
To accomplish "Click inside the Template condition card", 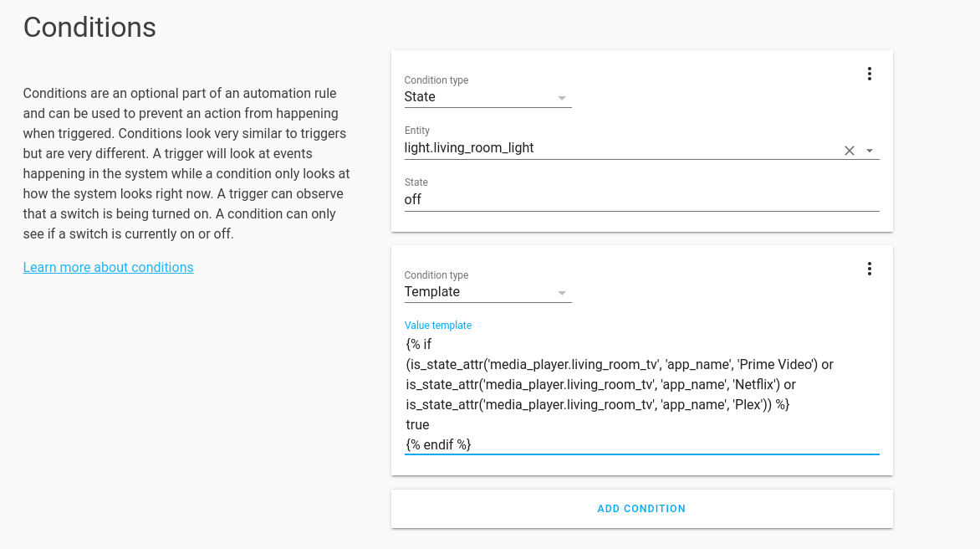I will pos(641,359).
